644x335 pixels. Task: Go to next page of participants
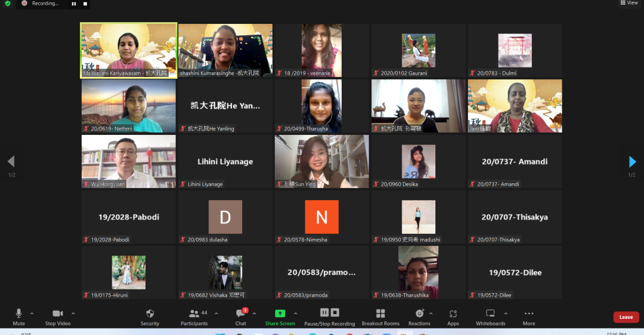(632, 161)
